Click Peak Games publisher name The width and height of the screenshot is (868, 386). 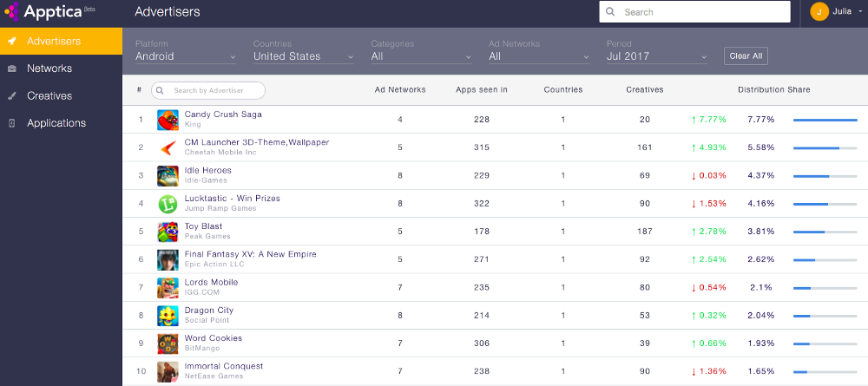coord(207,236)
